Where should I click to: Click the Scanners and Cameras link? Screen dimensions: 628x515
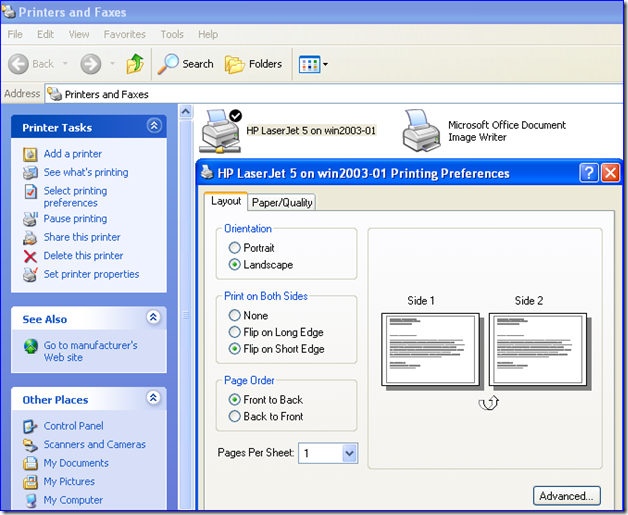[x=95, y=445]
